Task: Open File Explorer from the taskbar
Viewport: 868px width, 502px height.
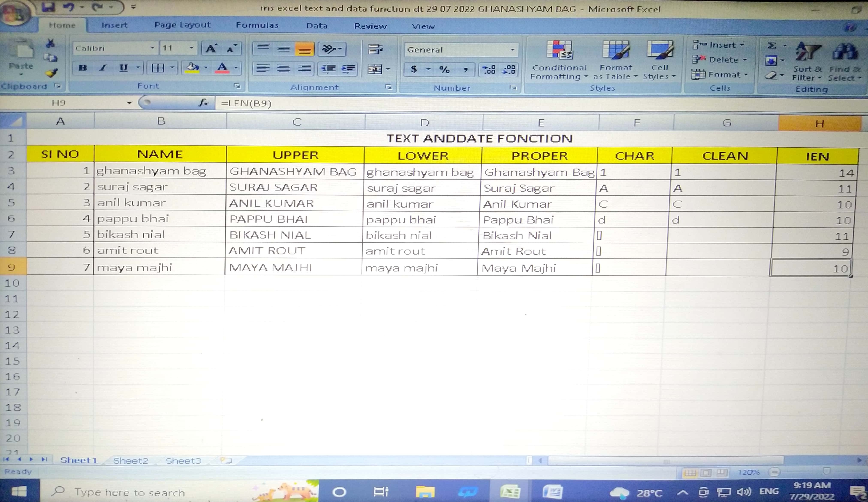Action: click(425, 492)
